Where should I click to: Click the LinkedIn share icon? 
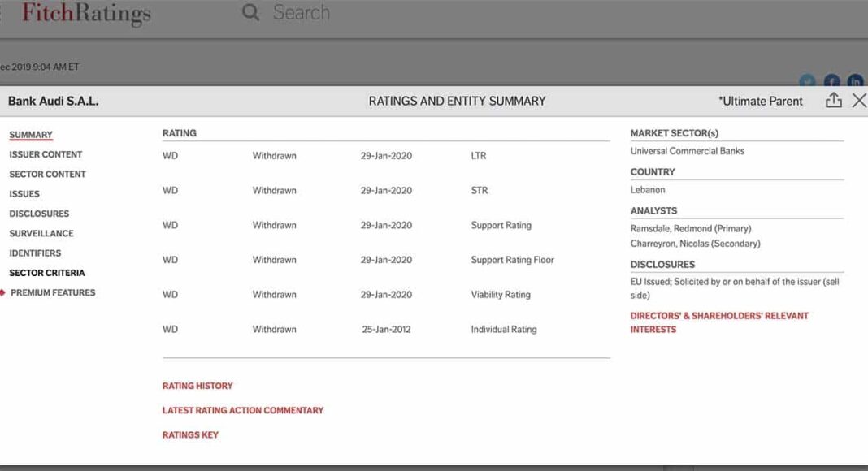click(855, 81)
